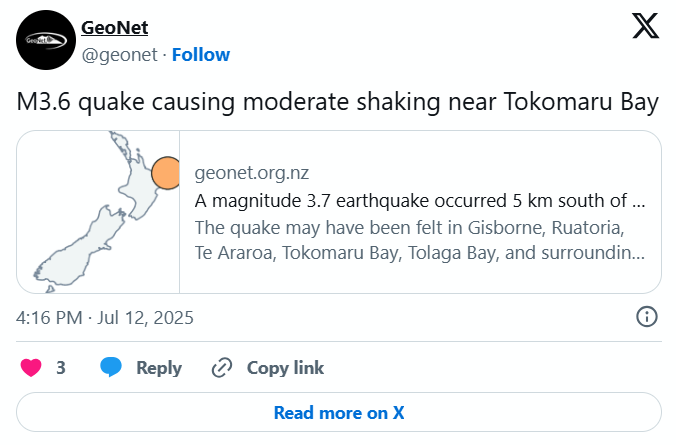Open the geonet.org.nz domain link
The image size is (676, 445).
coord(252,173)
